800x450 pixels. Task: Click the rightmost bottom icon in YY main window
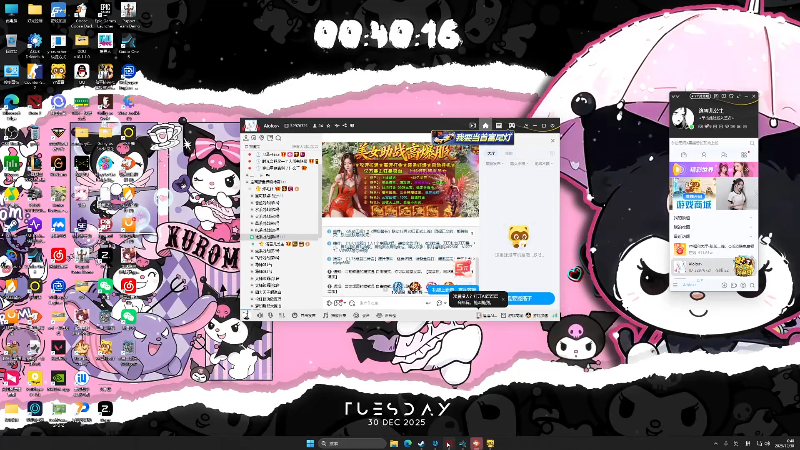752,285
